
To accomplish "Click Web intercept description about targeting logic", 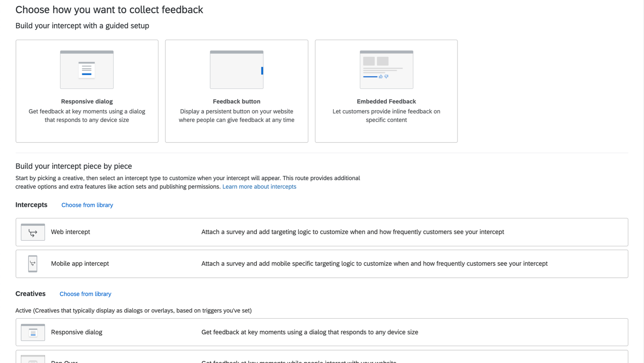I will point(353,232).
